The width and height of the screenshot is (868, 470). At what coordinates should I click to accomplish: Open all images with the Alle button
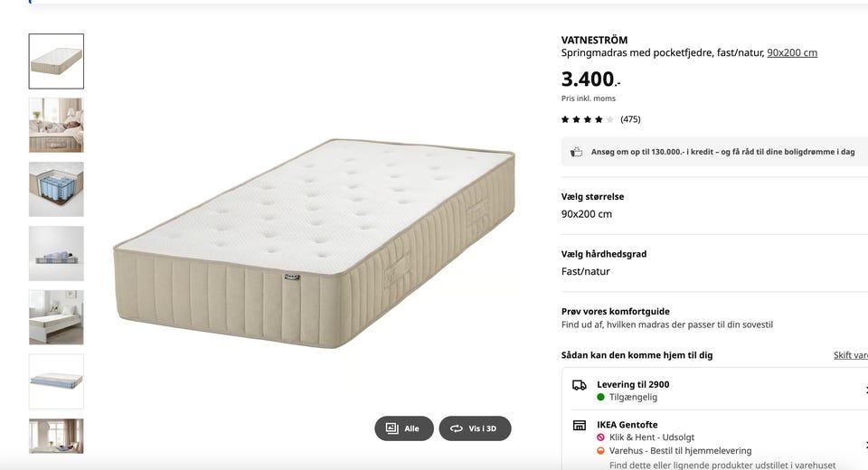click(x=404, y=428)
